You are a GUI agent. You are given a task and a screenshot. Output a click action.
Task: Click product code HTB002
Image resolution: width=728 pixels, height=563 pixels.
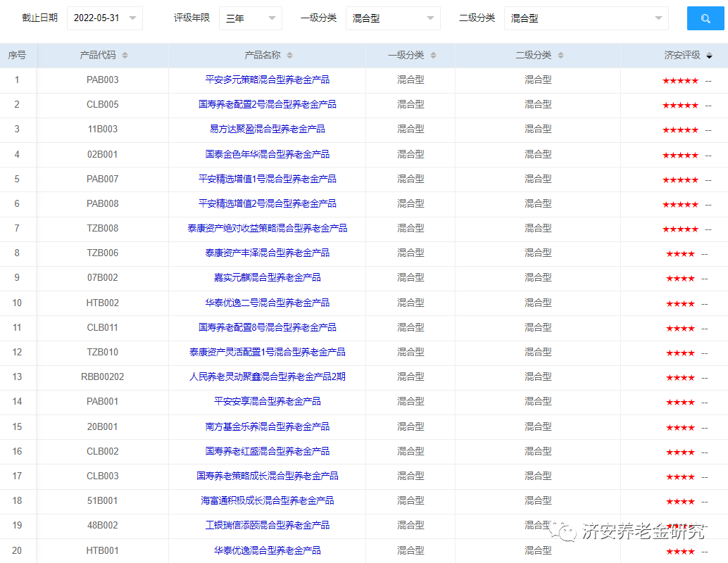pos(103,303)
